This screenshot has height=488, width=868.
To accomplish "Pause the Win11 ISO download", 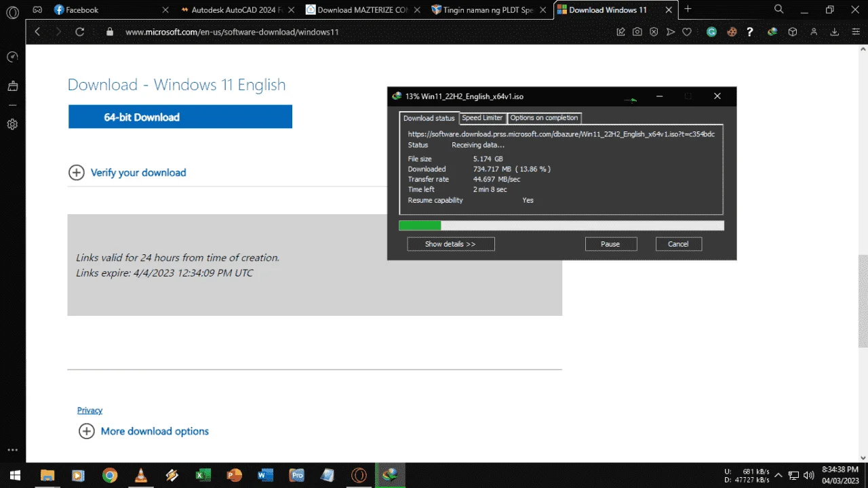I will click(x=610, y=244).
